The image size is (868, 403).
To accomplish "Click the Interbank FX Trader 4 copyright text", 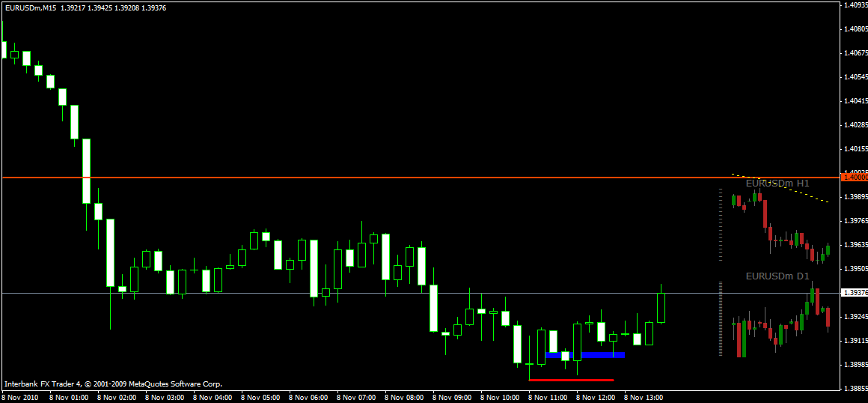I will [x=114, y=384].
